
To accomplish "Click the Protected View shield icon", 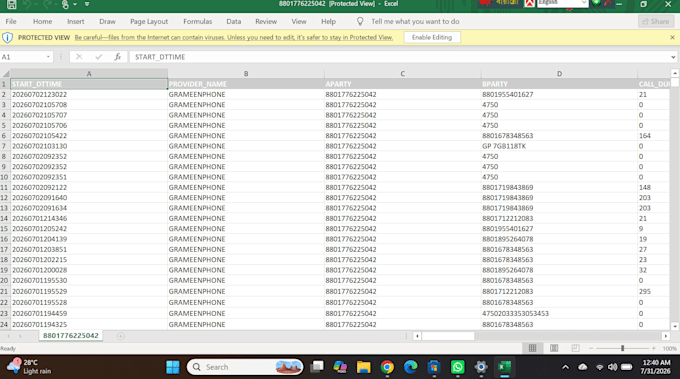I will pyautogui.click(x=7, y=38).
